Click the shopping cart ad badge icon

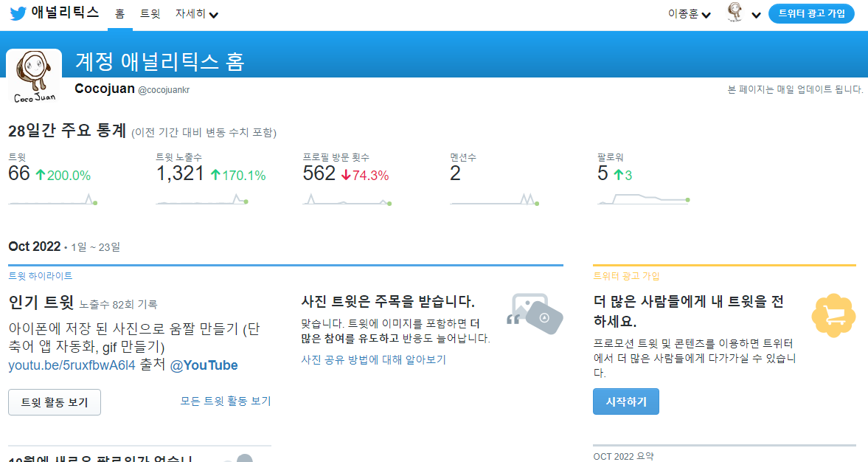coord(833,315)
